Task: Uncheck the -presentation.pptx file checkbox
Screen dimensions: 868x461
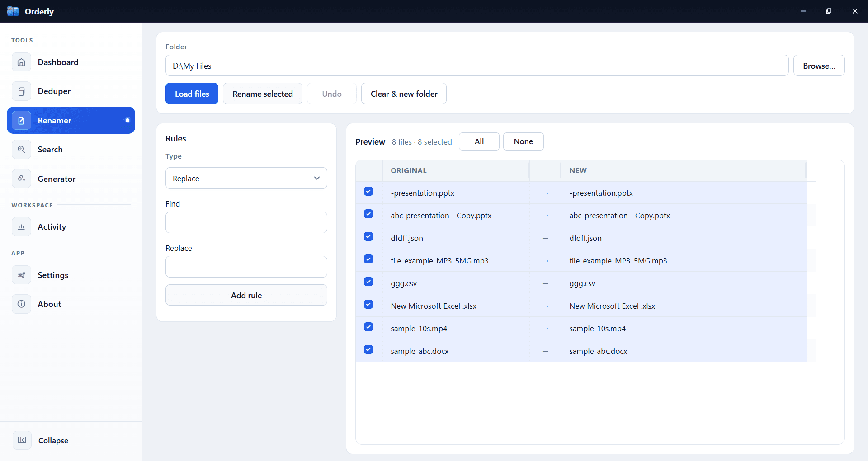Action: pos(368,191)
